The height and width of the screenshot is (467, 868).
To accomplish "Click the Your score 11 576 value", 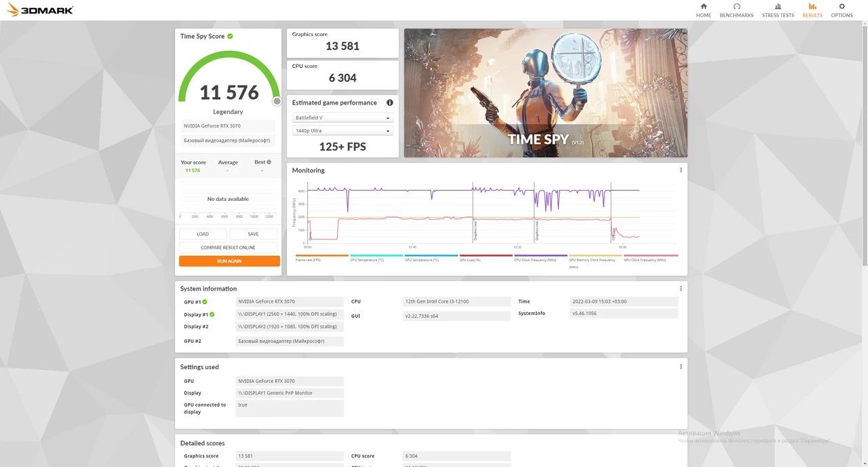I will [193, 170].
